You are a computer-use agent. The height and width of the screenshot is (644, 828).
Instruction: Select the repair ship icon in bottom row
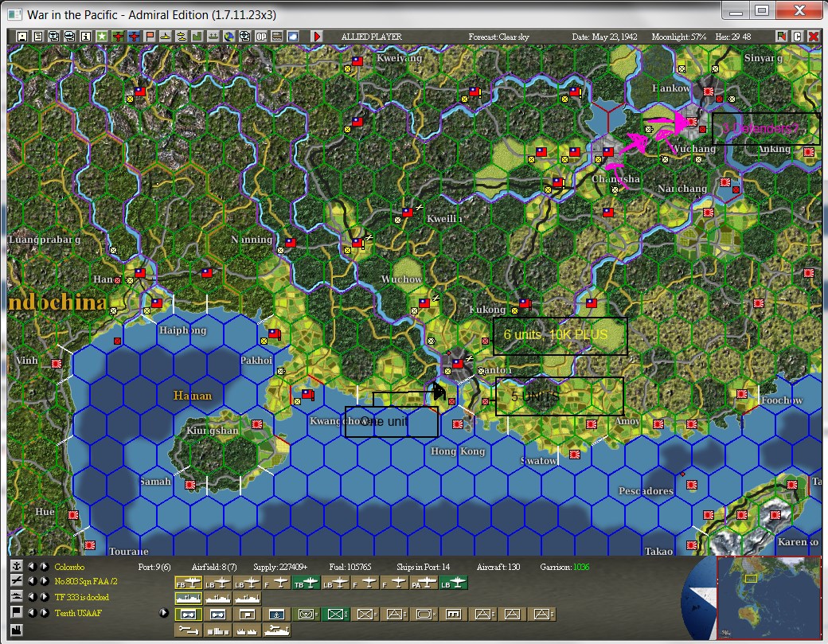(277, 630)
